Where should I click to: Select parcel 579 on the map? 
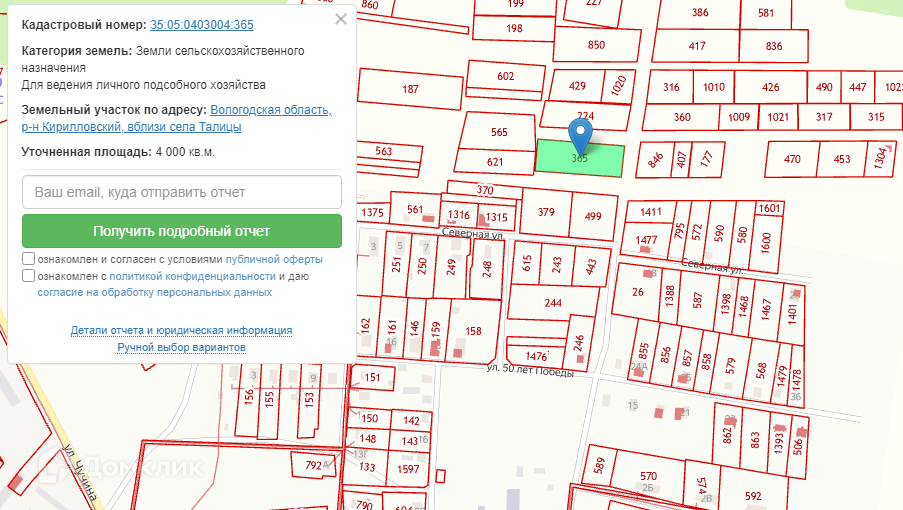click(x=731, y=366)
